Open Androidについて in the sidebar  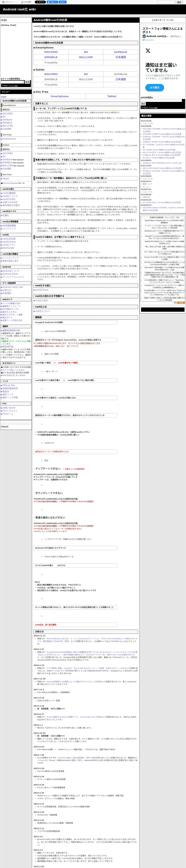pos(10,271)
